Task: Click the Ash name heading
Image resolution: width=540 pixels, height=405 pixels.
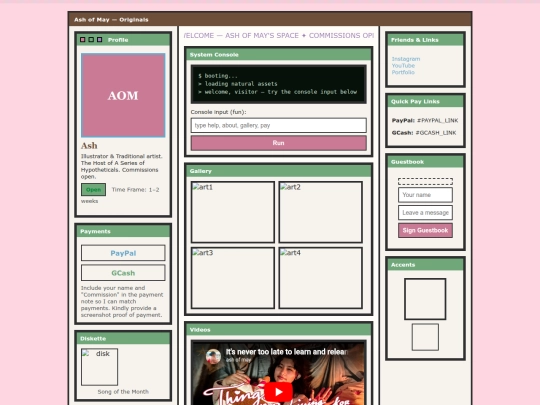Action: point(89,146)
